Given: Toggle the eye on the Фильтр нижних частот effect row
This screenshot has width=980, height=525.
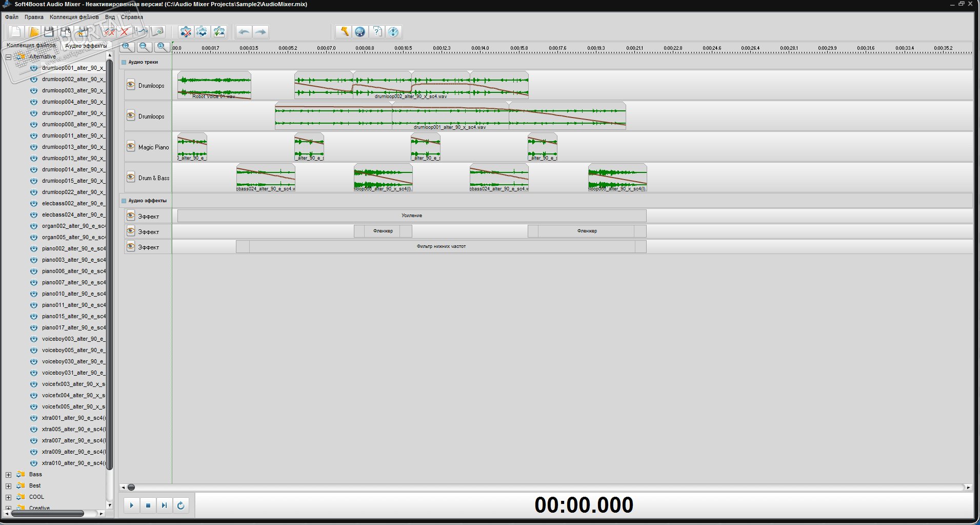Looking at the screenshot, I should 131,247.
